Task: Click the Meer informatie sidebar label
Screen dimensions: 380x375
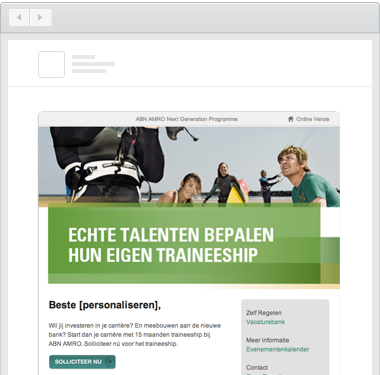Action: click(x=267, y=340)
